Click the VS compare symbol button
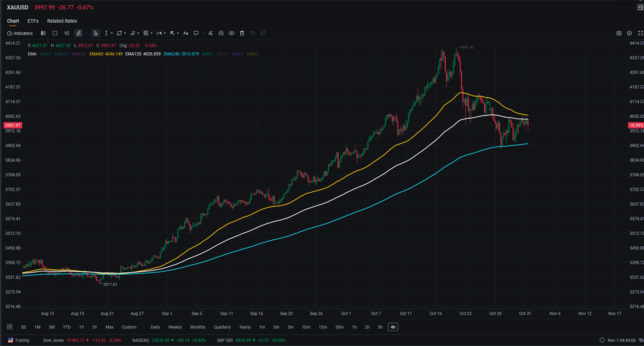The width and height of the screenshot is (644, 346). pyautogui.click(x=67, y=33)
